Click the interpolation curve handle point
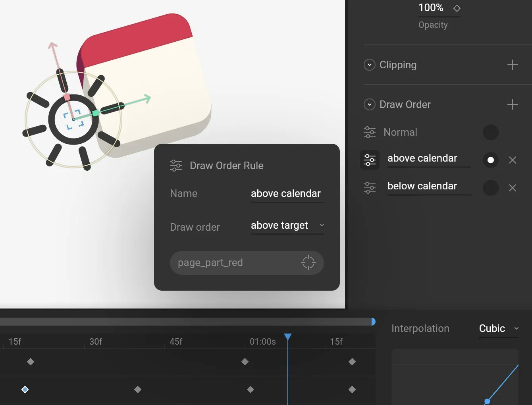Screen dimensions: 532x405 pyautogui.click(x=487, y=401)
